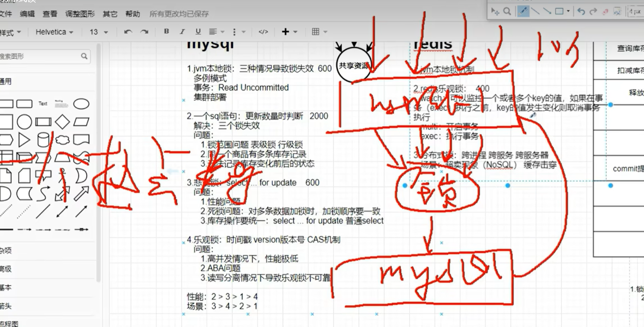644x327 pixels.
Task: Open the 查看 menu
Action: [x=50, y=14]
